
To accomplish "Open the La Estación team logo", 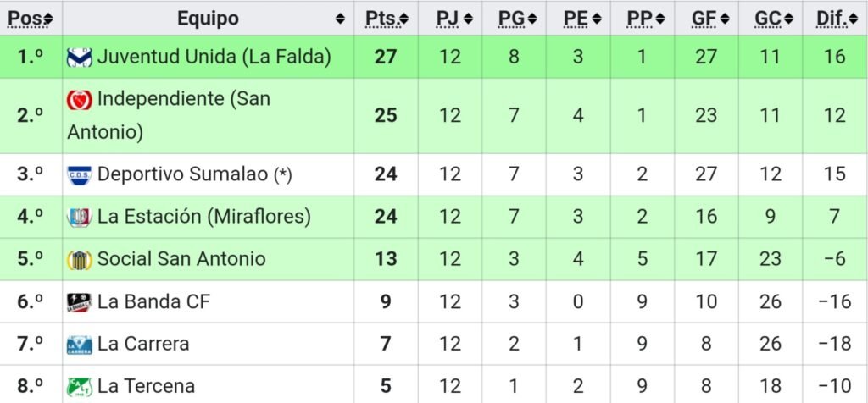I will tap(79, 217).
